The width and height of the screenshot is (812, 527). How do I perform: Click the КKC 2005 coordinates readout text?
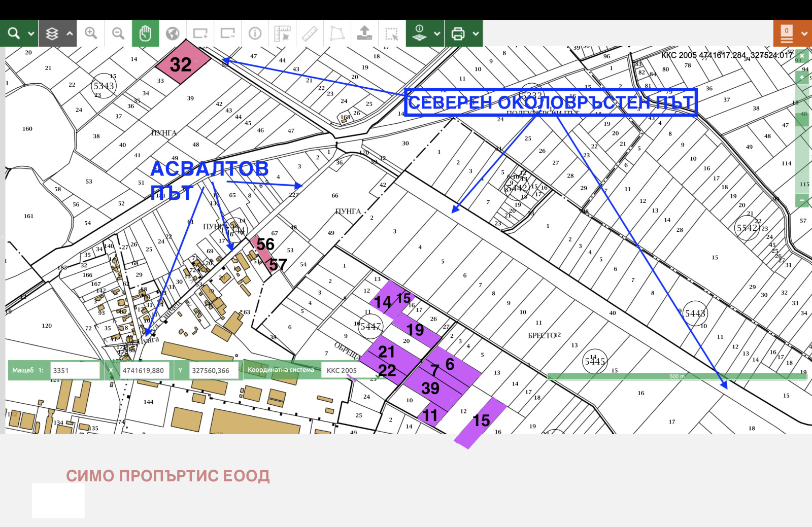[727, 55]
